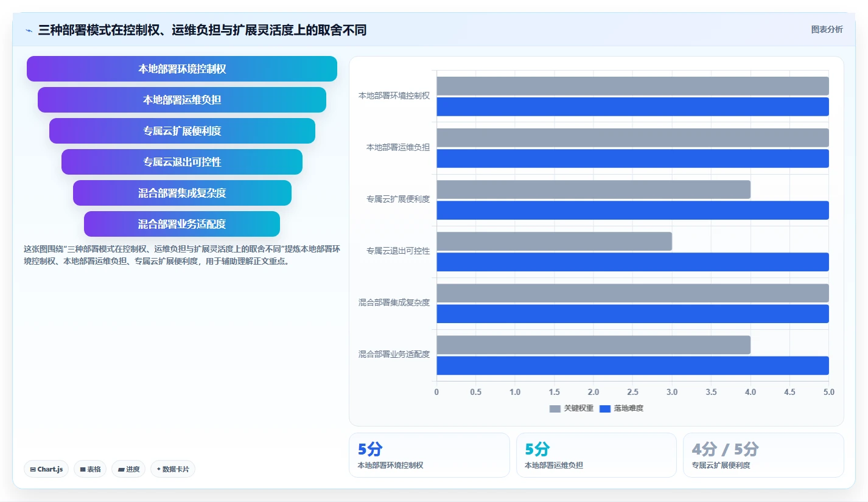The height and width of the screenshot is (502, 868).
Task: Click the x-axis tick value 5.0
Action: pos(828,392)
